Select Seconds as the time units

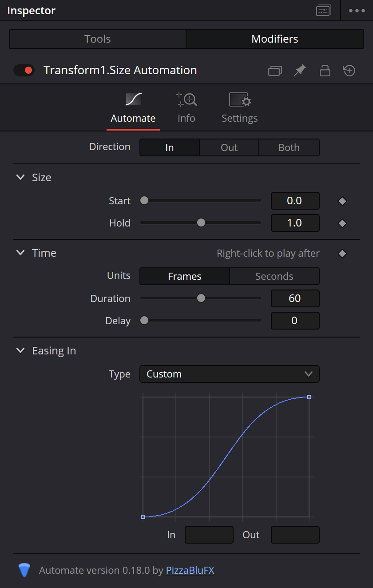pyautogui.click(x=274, y=276)
